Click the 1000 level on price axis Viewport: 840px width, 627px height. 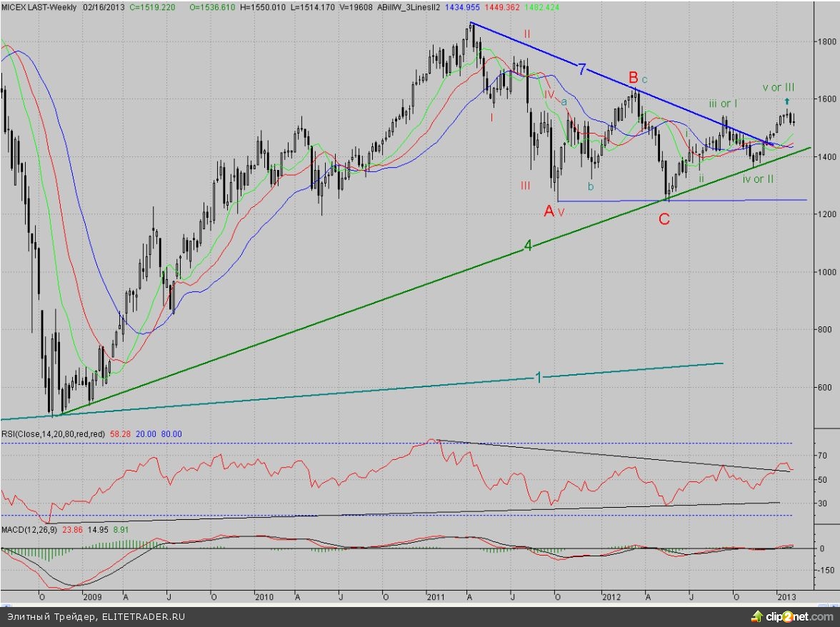[829, 272]
